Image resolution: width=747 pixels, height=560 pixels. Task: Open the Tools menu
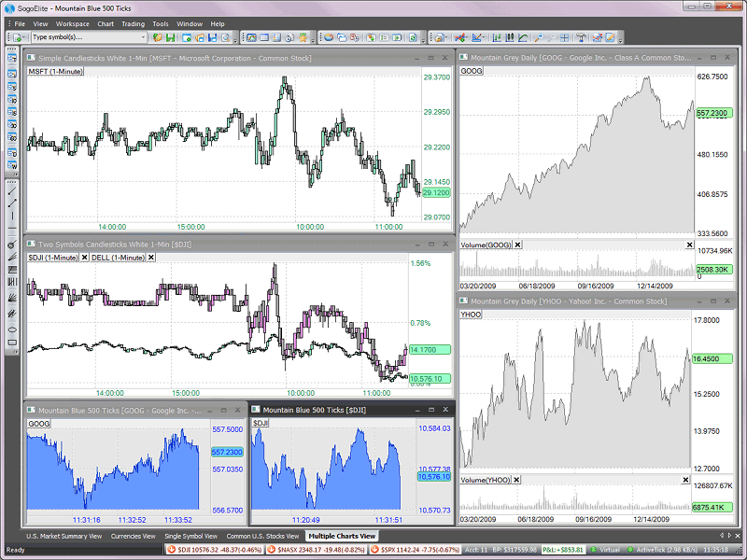(x=161, y=24)
